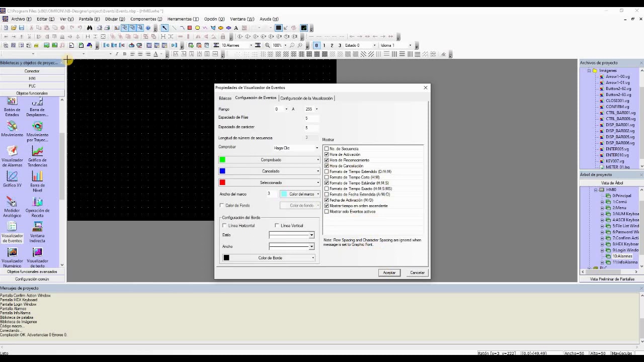This screenshot has width=644, height=362.
Task: Pick the Medidor Analógico component icon
Action: point(12,202)
